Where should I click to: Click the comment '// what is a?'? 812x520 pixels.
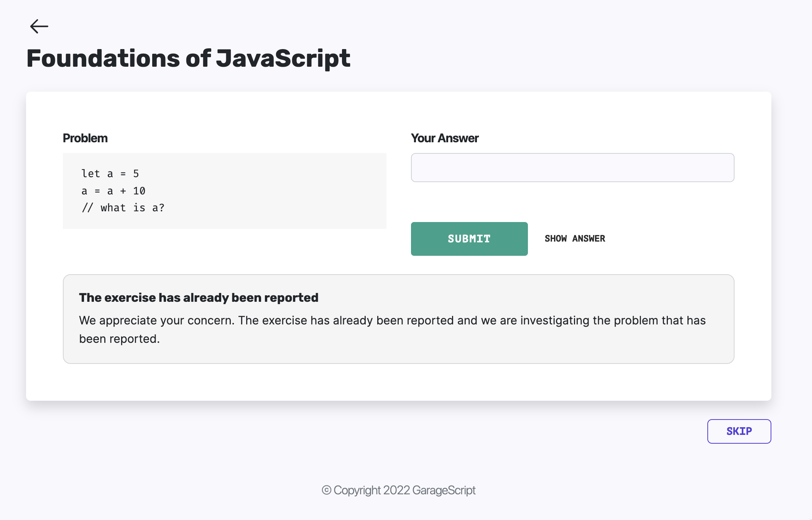(123, 208)
